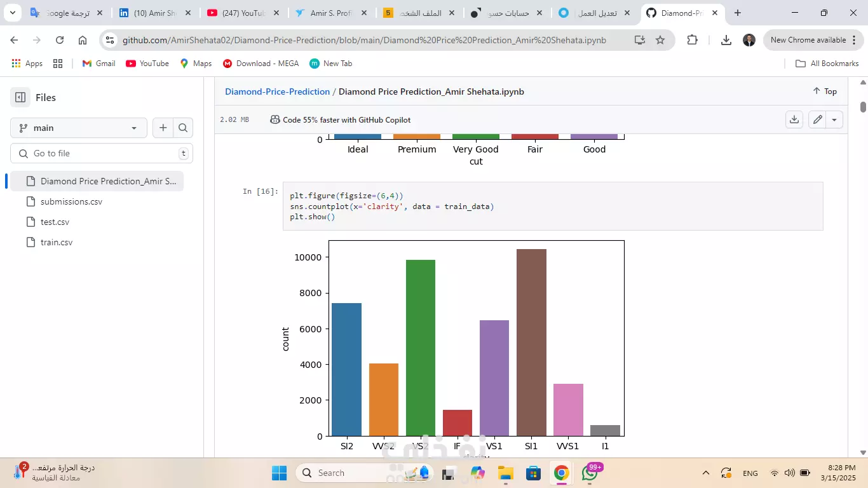868x488 pixels.
Task: Open clock and date panel
Action: click(x=838, y=473)
